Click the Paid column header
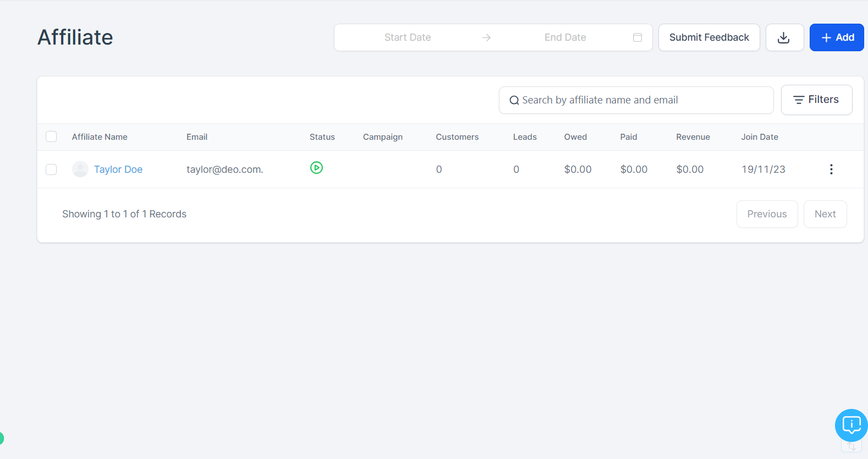The height and width of the screenshot is (459, 868). coord(629,137)
